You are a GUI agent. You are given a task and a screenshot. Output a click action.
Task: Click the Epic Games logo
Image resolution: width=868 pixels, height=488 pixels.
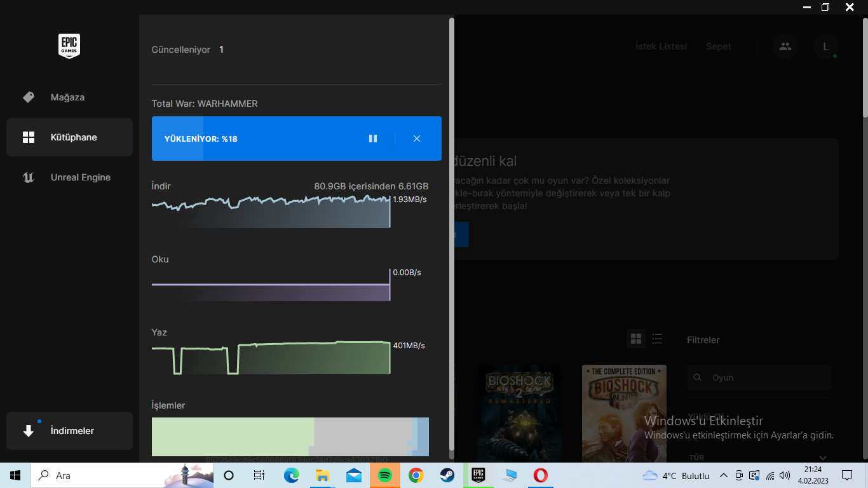[x=69, y=46]
